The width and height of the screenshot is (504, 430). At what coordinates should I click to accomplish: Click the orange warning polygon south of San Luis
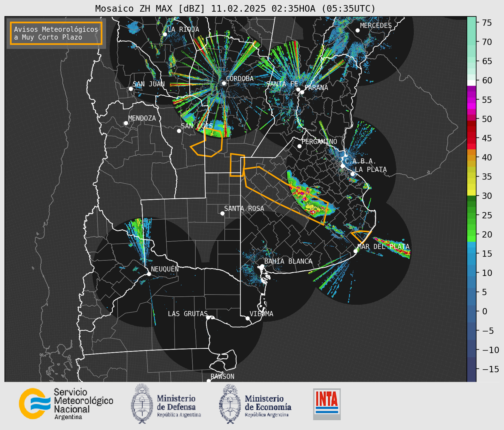pyautogui.click(x=207, y=143)
